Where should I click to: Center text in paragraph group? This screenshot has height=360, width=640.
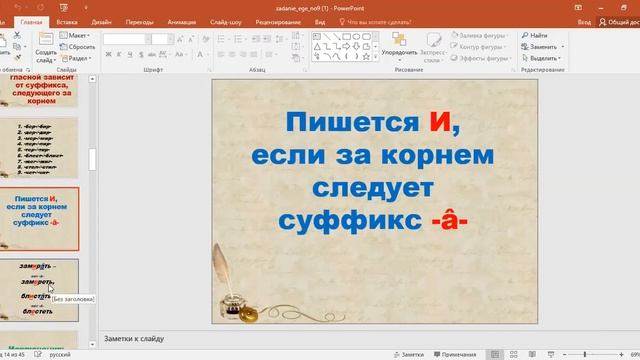tap(232, 54)
